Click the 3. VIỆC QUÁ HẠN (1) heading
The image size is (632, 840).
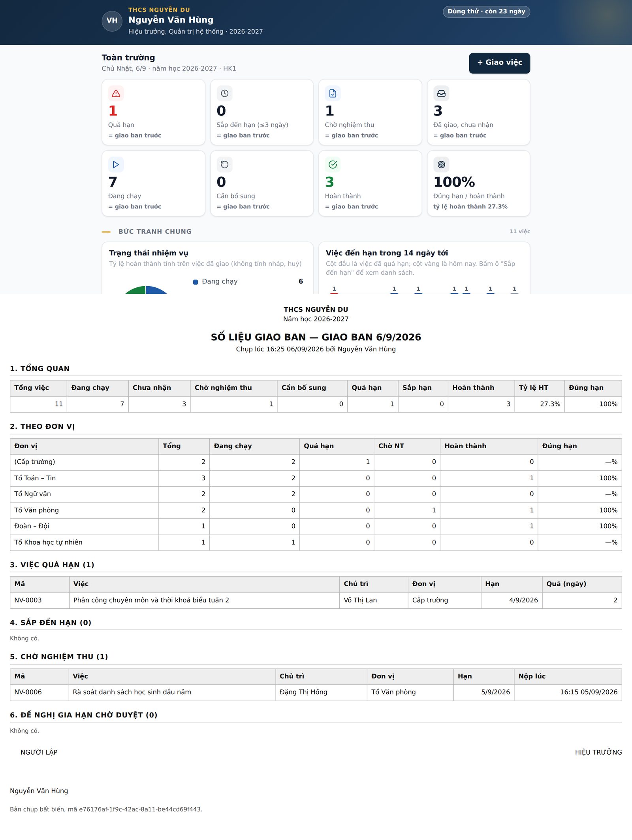click(52, 565)
